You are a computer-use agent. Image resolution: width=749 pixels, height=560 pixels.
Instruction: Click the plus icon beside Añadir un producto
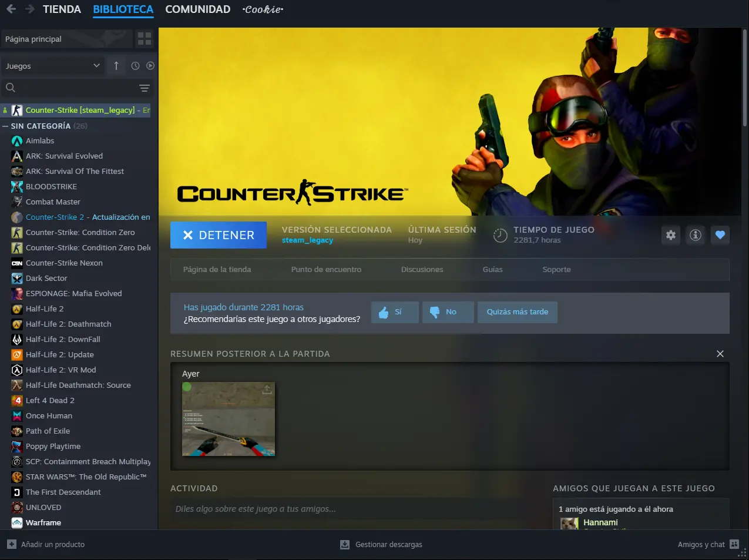[x=12, y=544]
